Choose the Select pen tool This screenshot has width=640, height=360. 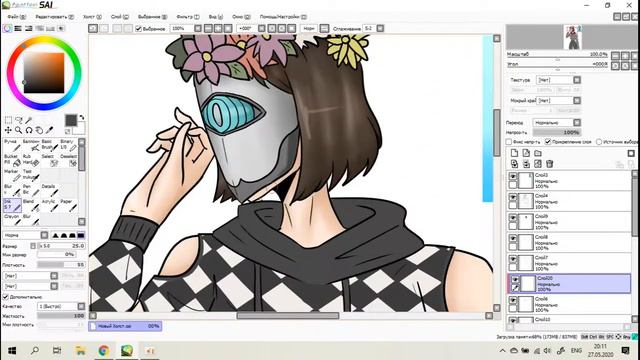point(49,160)
